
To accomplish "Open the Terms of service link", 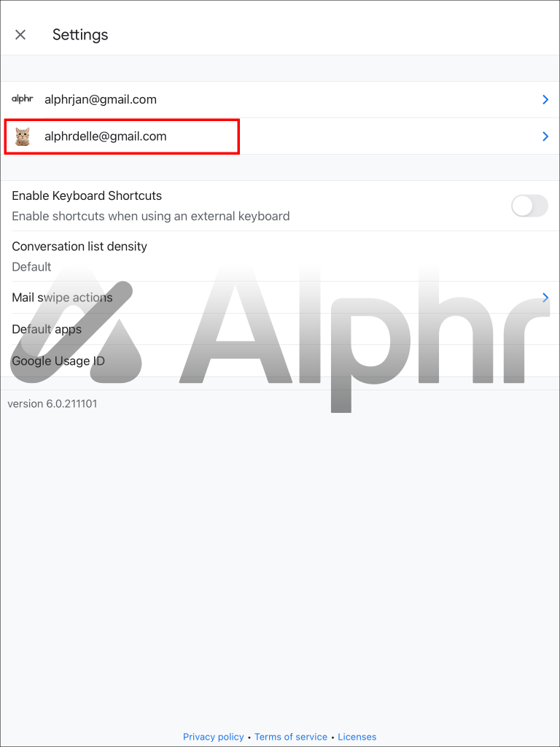I will (290, 737).
